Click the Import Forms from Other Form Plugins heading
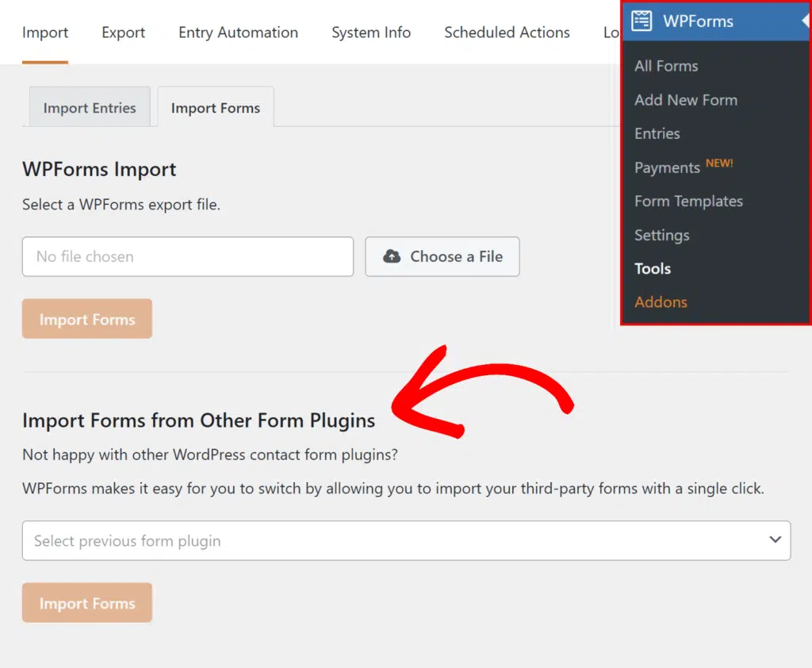Image resolution: width=812 pixels, height=668 pixels. pos(198,420)
